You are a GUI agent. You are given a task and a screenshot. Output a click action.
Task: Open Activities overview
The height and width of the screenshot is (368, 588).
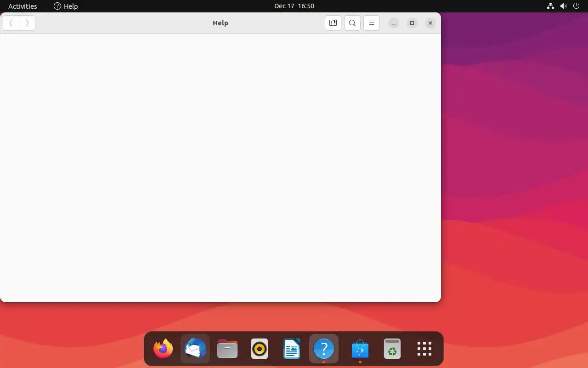point(23,6)
